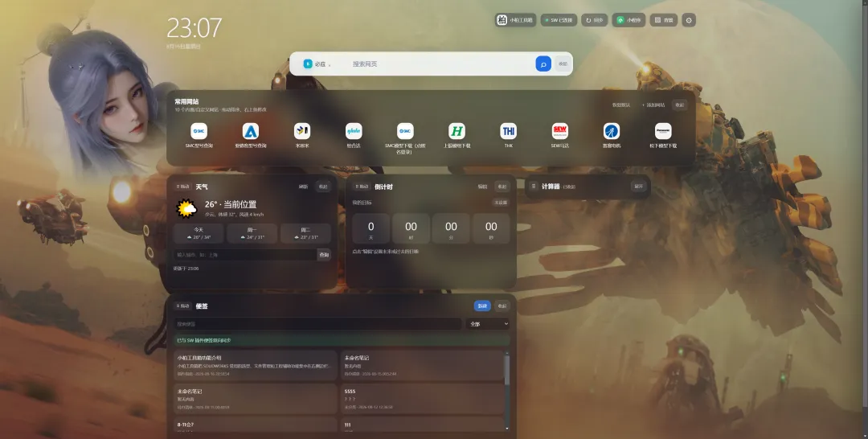The width and height of the screenshot is (868, 439).
Task: Click the 查询 weather query button
Action: [x=324, y=255]
